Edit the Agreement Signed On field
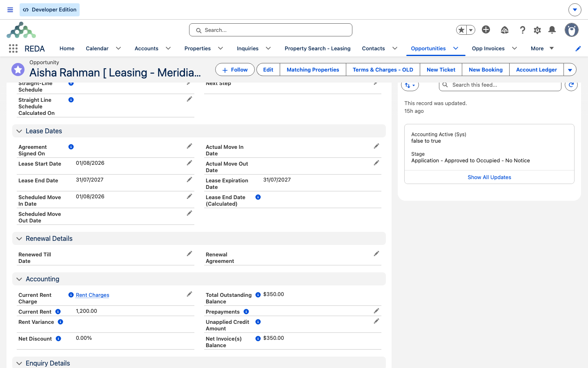This screenshot has height=368, width=588. (x=189, y=146)
